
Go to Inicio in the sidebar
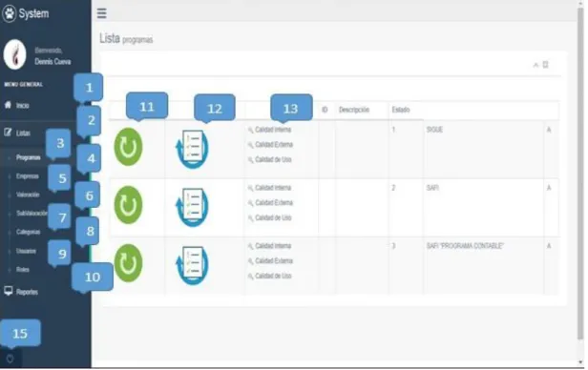22,106
